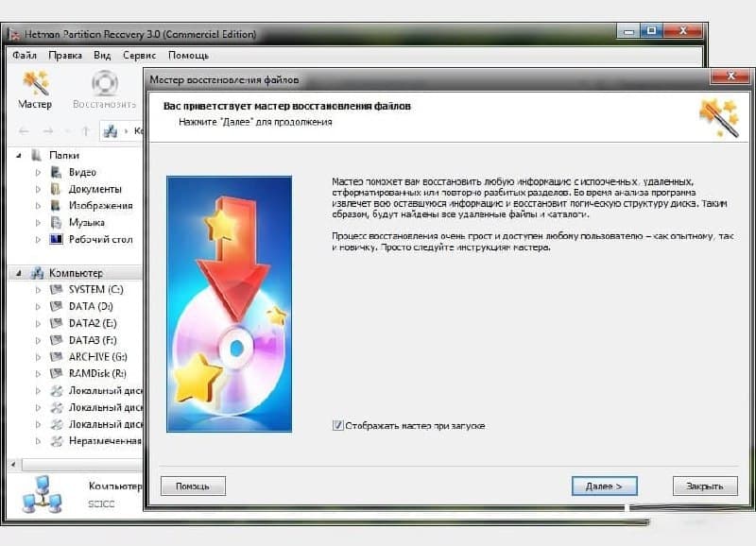Viewport: 756px width, 546px height.
Task: Open the Помощь menu in menu bar
Action: pyautogui.click(x=188, y=56)
